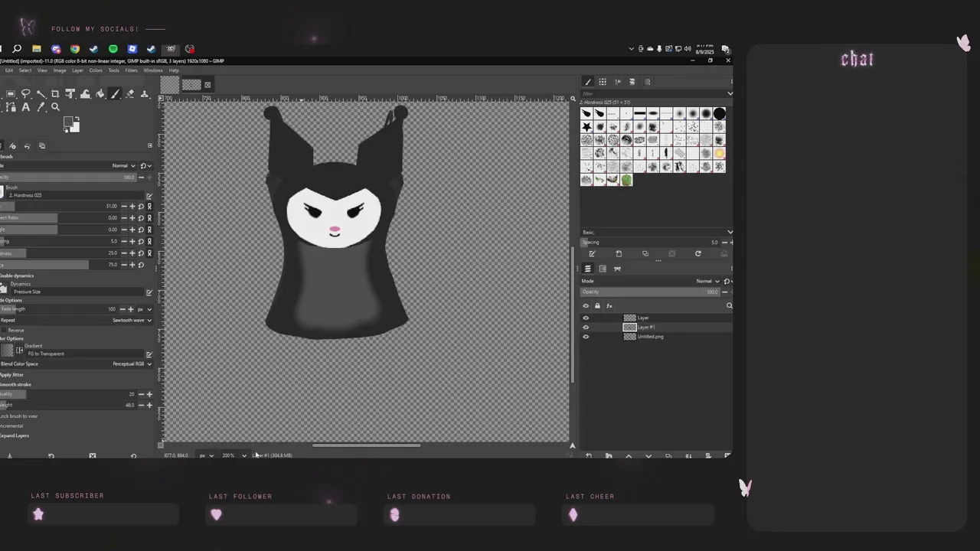This screenshot has height=551, width=980.
Task: Select the Fuzzy Select wand tool
Action: [41, 93]
